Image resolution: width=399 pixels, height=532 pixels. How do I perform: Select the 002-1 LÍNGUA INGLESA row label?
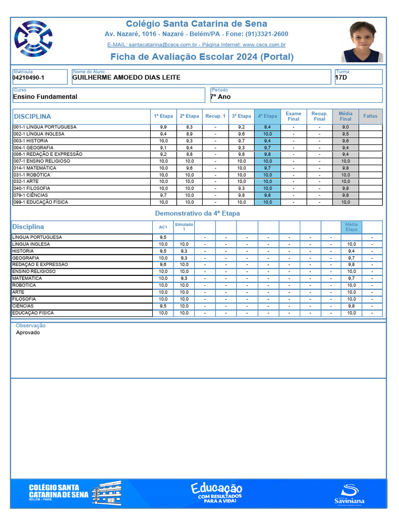tap(38, 134)
